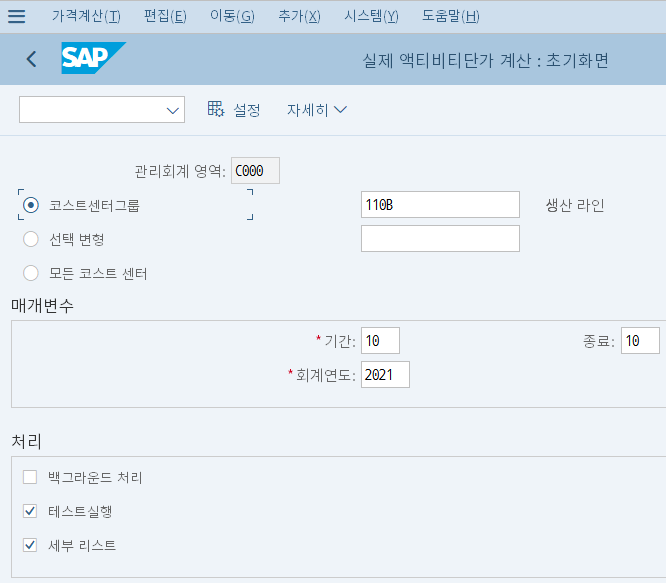The width and height of the screenshot is (666, 583).
Task: Click the cost center group field 110B
Action: (x=440, y=205)
